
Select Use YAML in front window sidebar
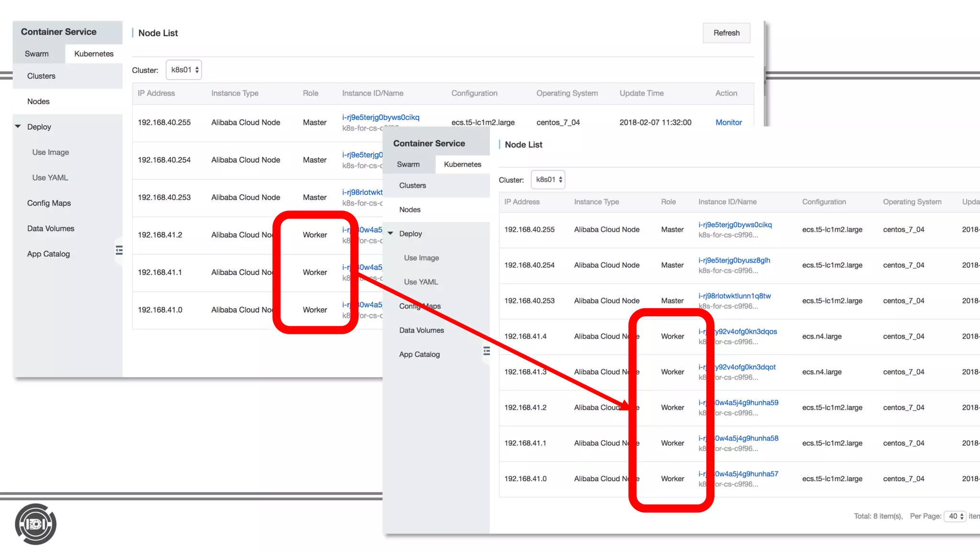pyautogui.click(x=421, y=282)
